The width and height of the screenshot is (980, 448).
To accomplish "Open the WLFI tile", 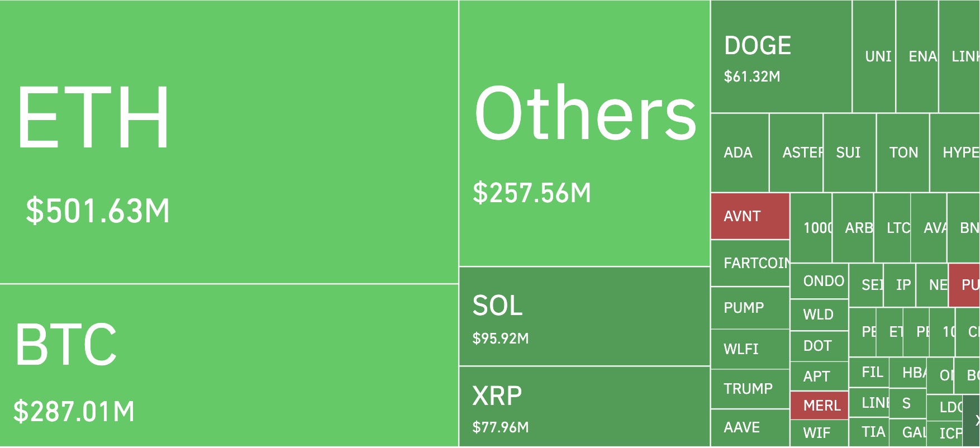I will pos(750,349).
